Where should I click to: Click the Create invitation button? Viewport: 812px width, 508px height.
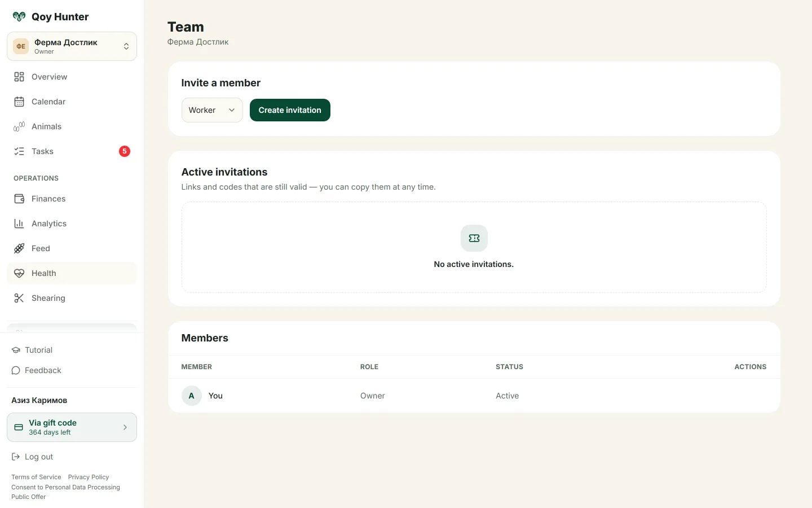click(290, 110)
